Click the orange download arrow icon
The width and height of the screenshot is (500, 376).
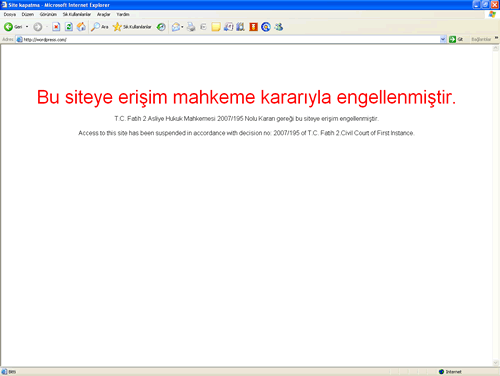253,27
